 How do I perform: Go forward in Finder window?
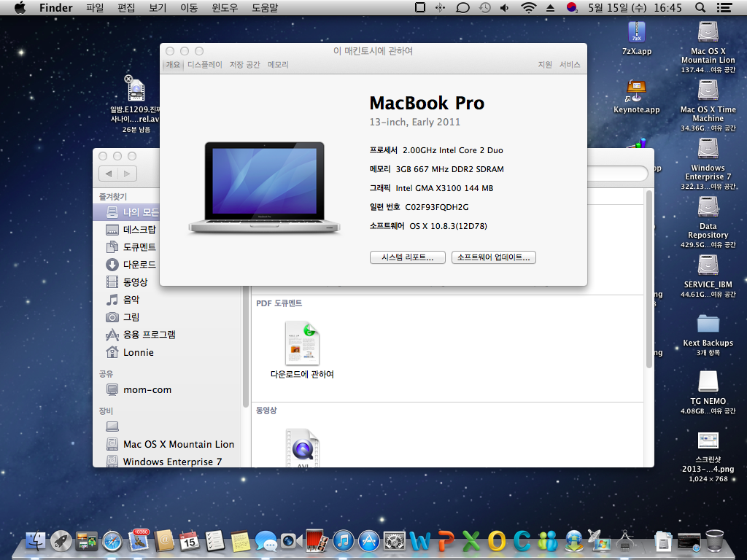pyautogui.click(x=127, y=174)
